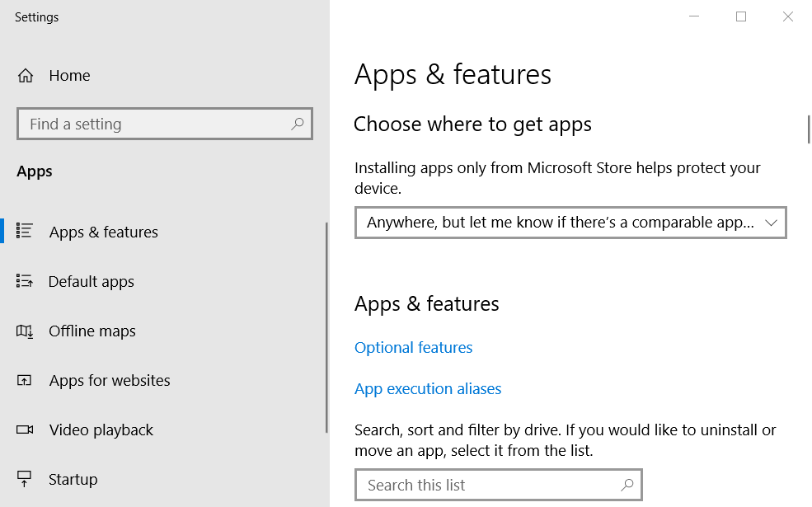Click the Home house icon
The width and height of the screenshot is (812, 507).
coord(26,76)
